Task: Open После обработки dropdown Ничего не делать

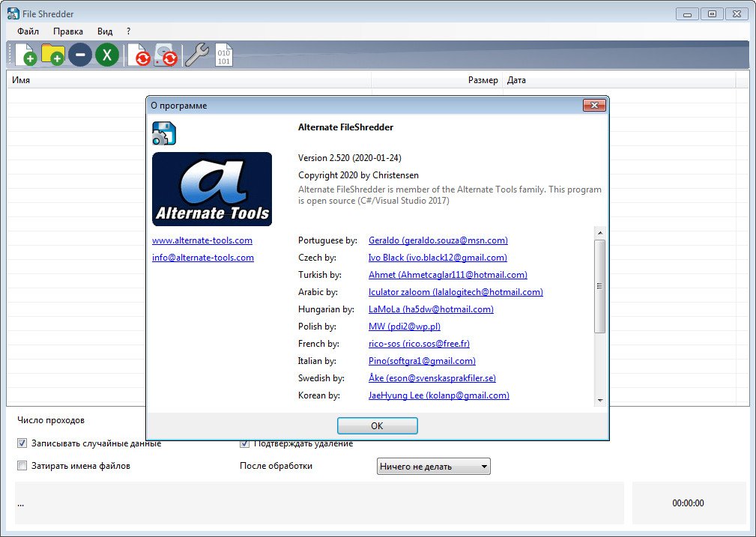Action: [434, 466]
